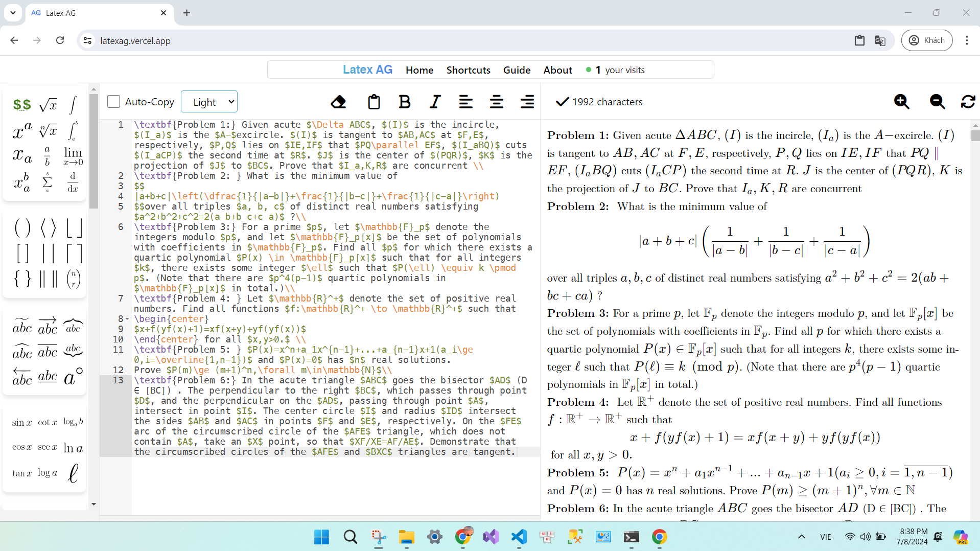This screenshot has width=980, height=551.
Task: Open the Chrome three-dot menu
Action: pyautogui.click(x=967, y=40)
